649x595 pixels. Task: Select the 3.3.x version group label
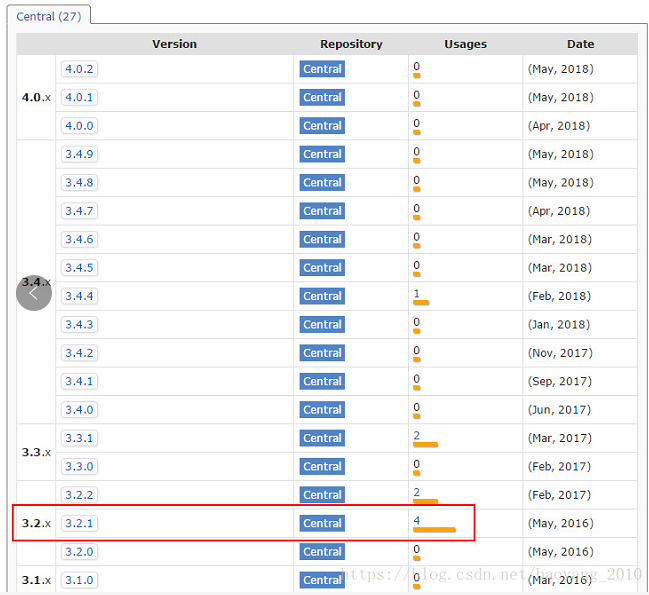pyautogui.click(x=36, y=452)
